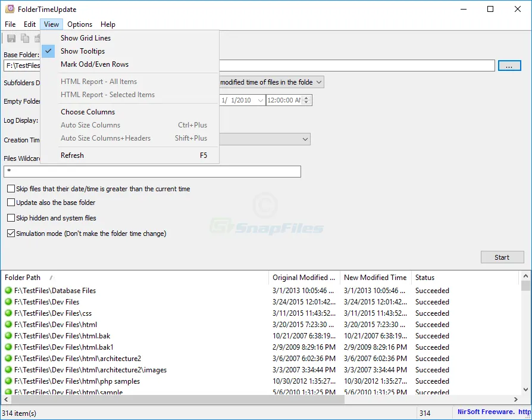Enable Mark Odd/Even Rows option
Image resolution: width=532 pixels, height=420 pixels.
[x=130, y=64]
